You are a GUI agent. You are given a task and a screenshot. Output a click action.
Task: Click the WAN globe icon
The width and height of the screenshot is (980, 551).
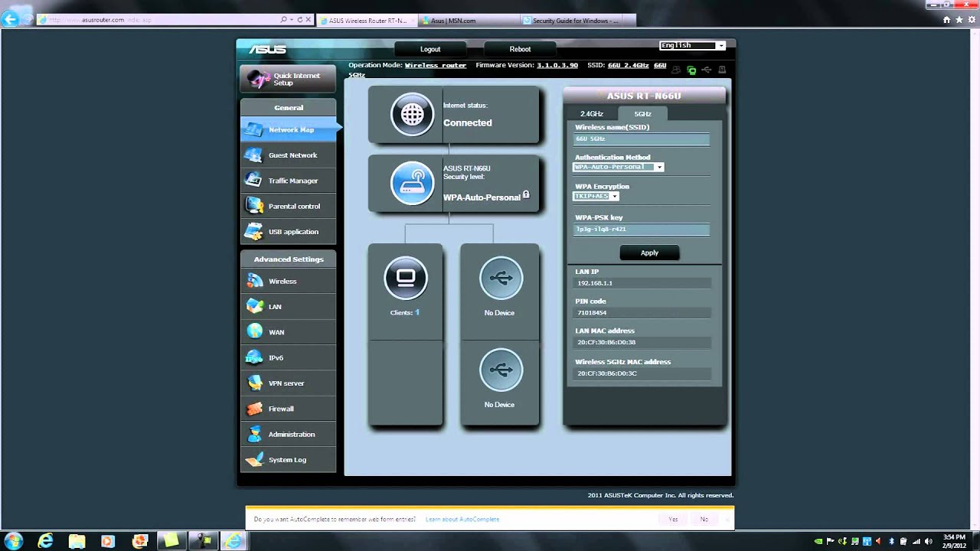254,331
